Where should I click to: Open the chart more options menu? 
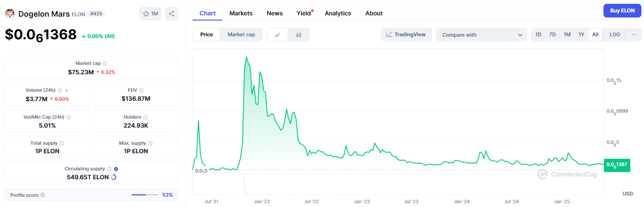pos(634,35)
